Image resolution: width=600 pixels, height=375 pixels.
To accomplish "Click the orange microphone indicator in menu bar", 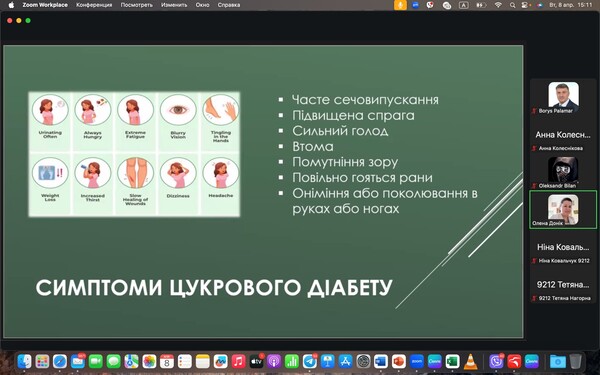I will (x=400, y=5).
